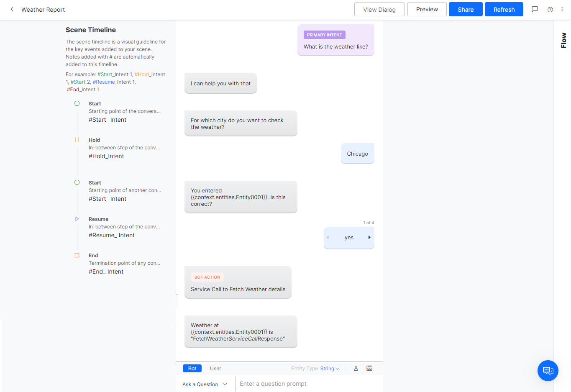Click the widget template icon in composer bar
Image resolution: width=571 pixels, height=392 pixels.
[x=369, y=368]
